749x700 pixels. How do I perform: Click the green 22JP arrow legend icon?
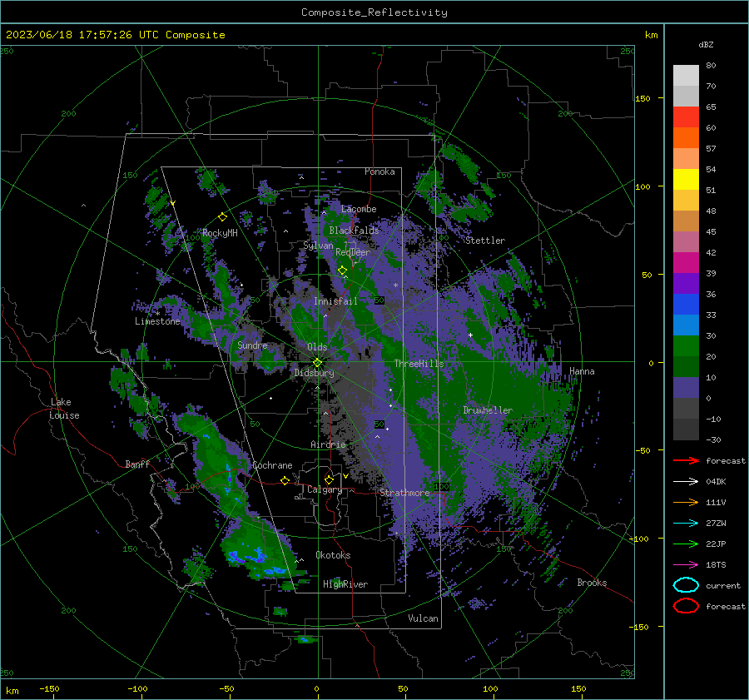(x=686, y=544)
